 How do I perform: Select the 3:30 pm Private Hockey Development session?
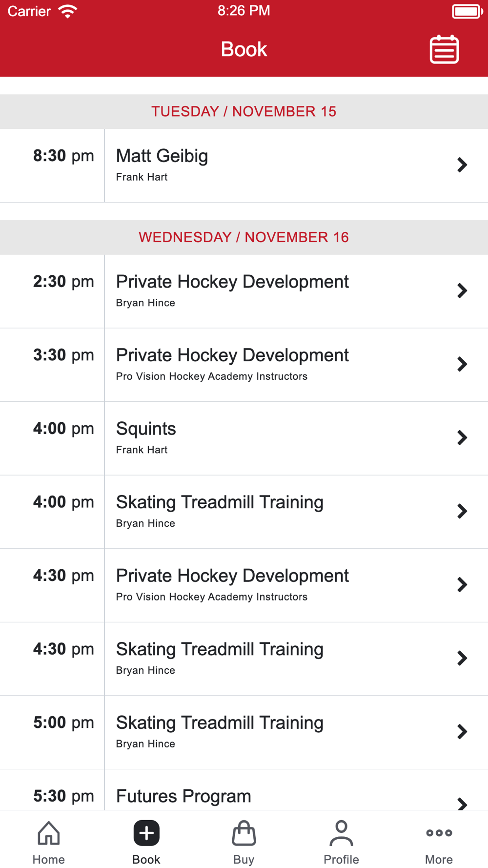click(244, 365)
